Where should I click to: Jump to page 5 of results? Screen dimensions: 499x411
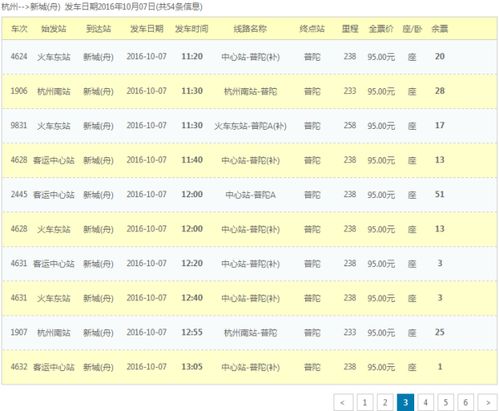pyautogui.click(x=446, y=402)
